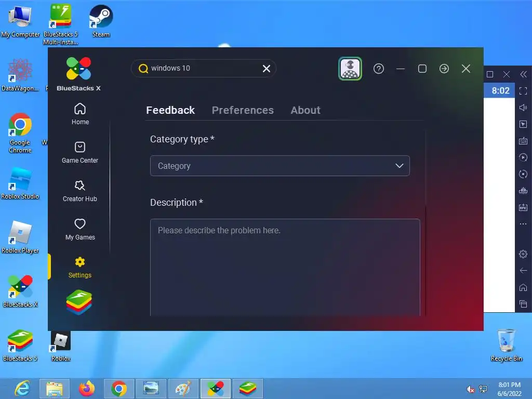Open Creator Hub in sidebar

click(79, 191)
